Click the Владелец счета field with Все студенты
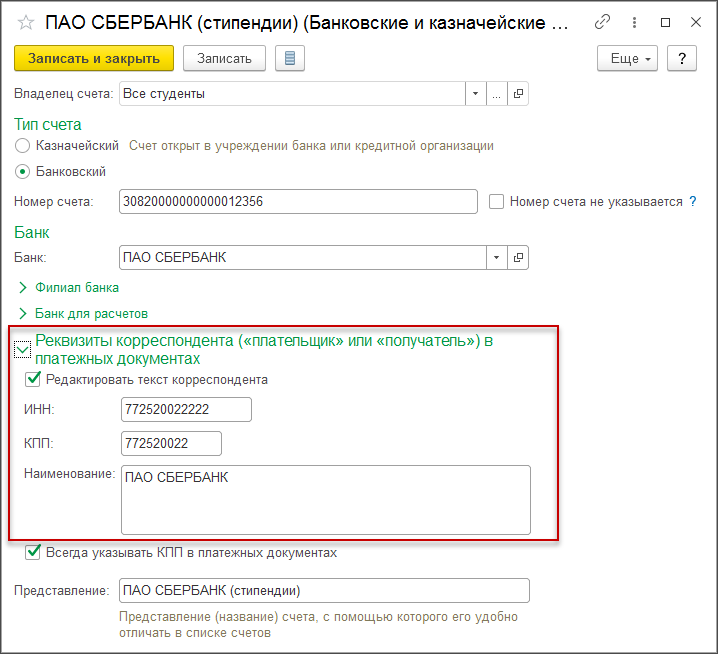The width and height of the screenshot is (718, 654). (292, 94)
